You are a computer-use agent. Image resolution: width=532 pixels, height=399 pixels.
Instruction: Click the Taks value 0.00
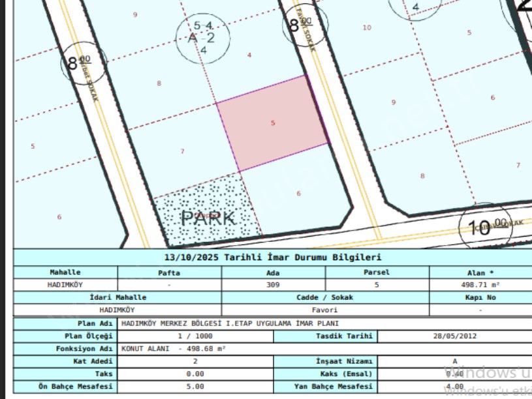pyautogui.click(x=195, y=374)
